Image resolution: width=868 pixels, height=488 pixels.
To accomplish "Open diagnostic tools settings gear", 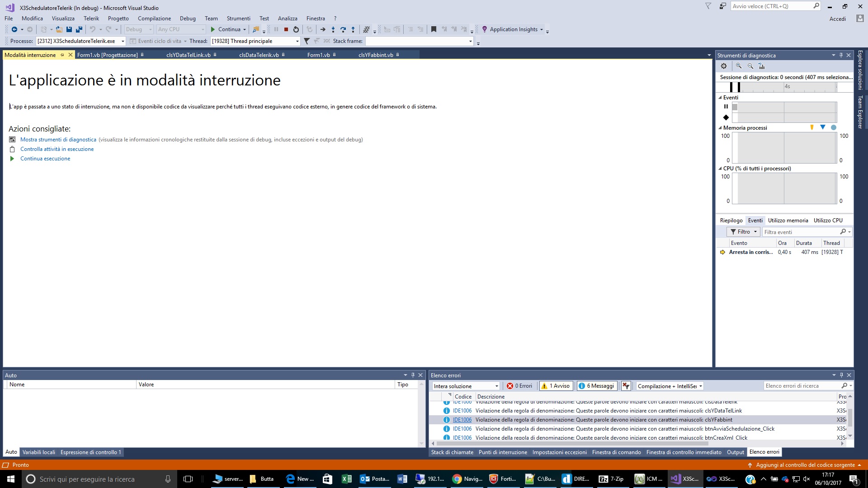I will 724,66.
